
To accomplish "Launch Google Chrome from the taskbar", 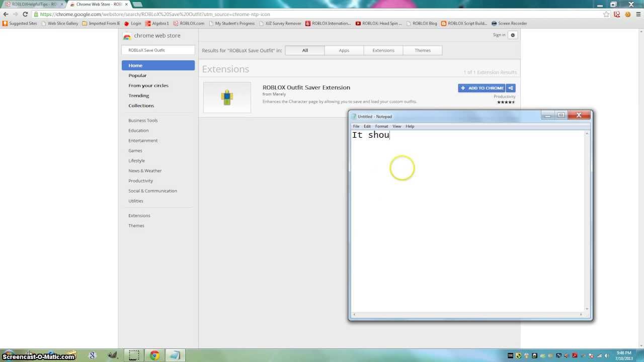I will point(154,355).
